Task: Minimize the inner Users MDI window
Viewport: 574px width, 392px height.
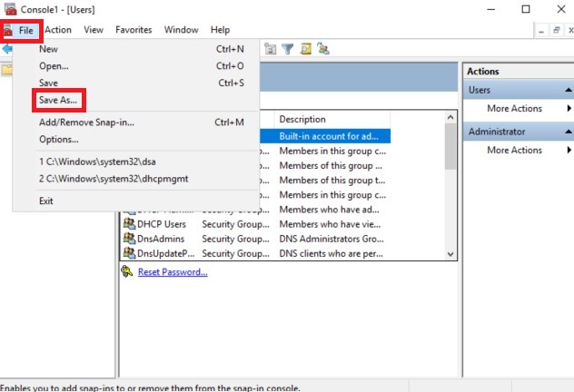Action: point(541,31)
